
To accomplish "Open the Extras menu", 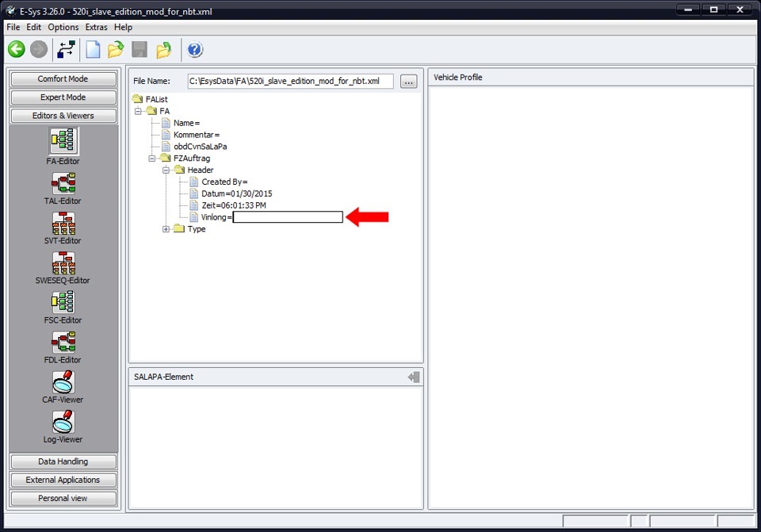I will point(96,27).
